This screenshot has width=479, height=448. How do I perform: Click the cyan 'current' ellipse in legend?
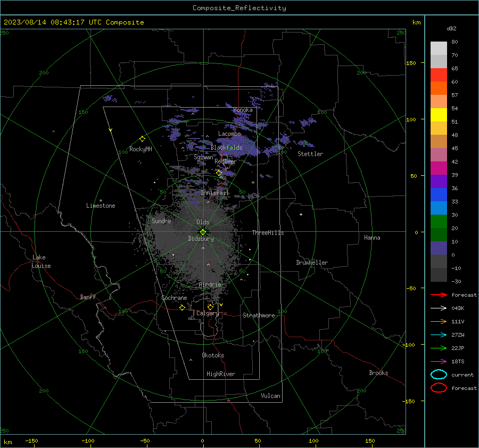[439, 374]
